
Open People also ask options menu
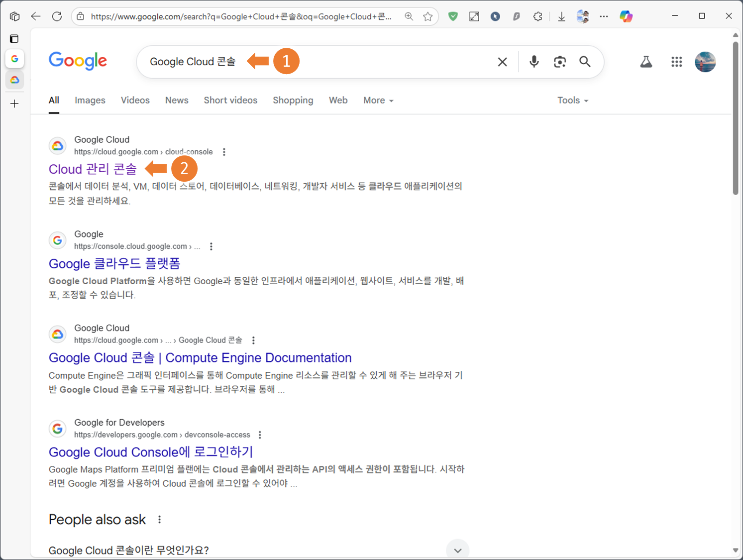tap(159, 520)
